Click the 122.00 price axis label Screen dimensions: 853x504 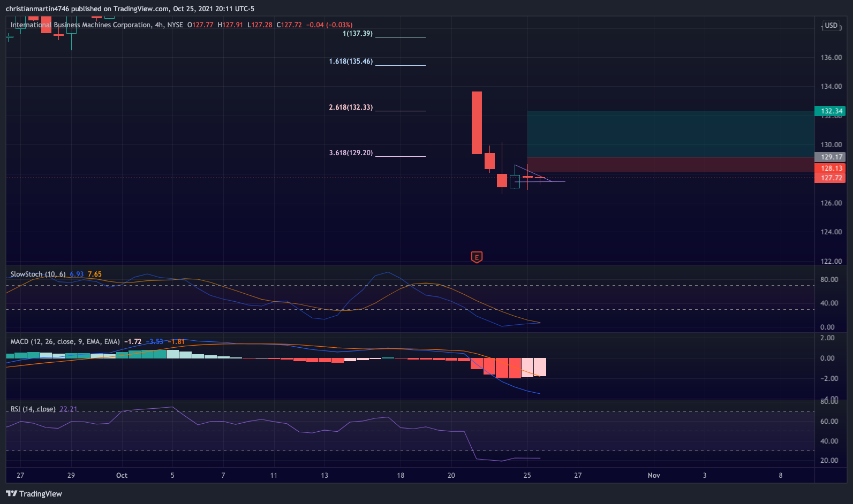tap(831, 261)
